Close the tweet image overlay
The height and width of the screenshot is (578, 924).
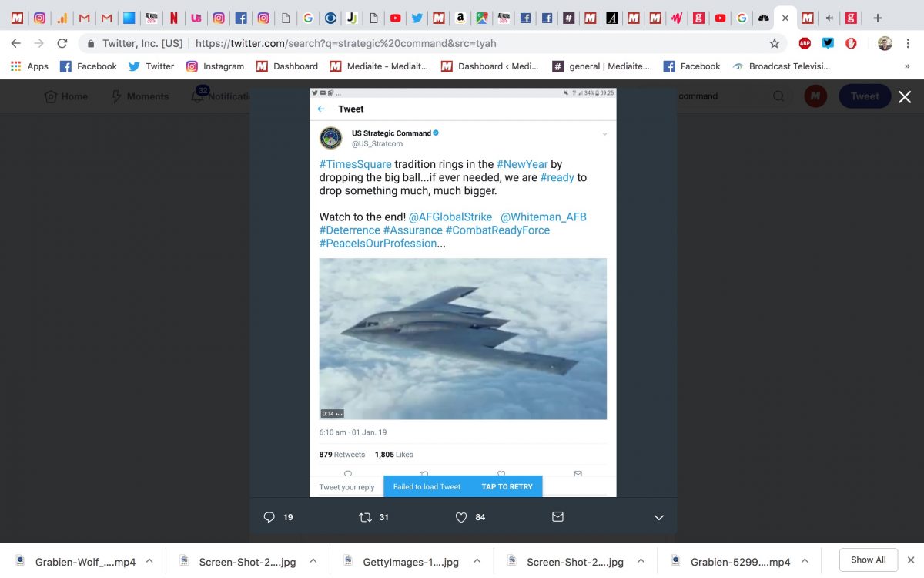(x=905, y=97)
